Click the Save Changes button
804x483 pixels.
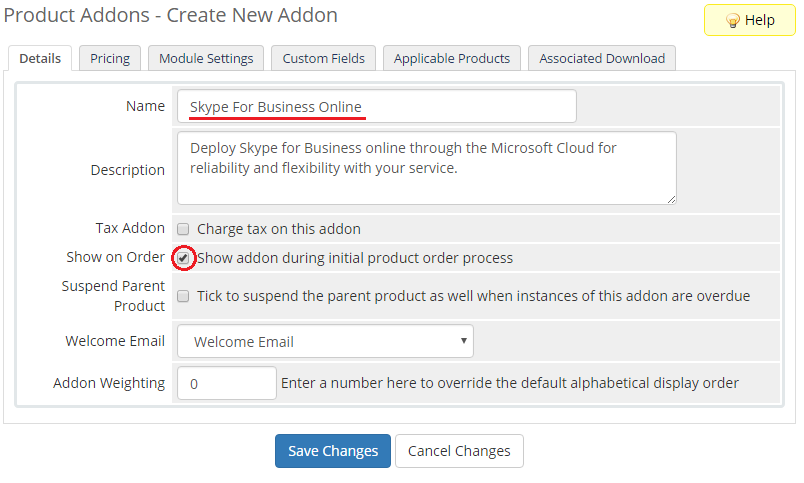(333, 451)
